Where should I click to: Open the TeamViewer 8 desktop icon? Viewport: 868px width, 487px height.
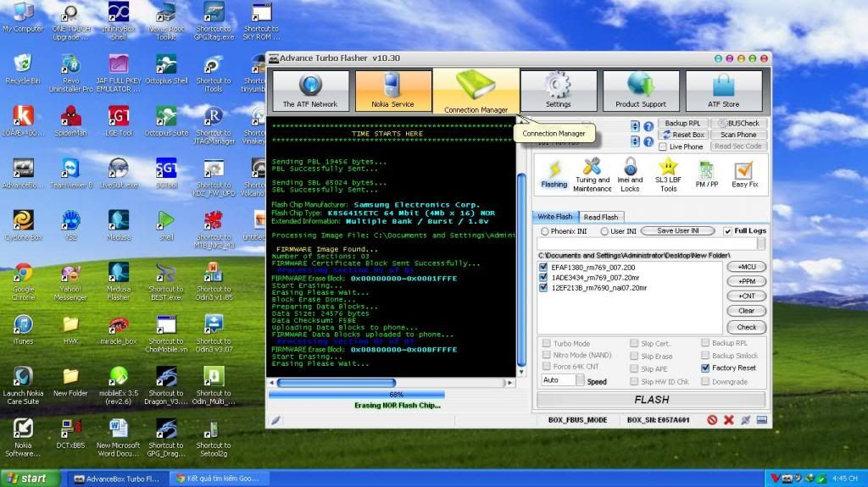[71, 174]
